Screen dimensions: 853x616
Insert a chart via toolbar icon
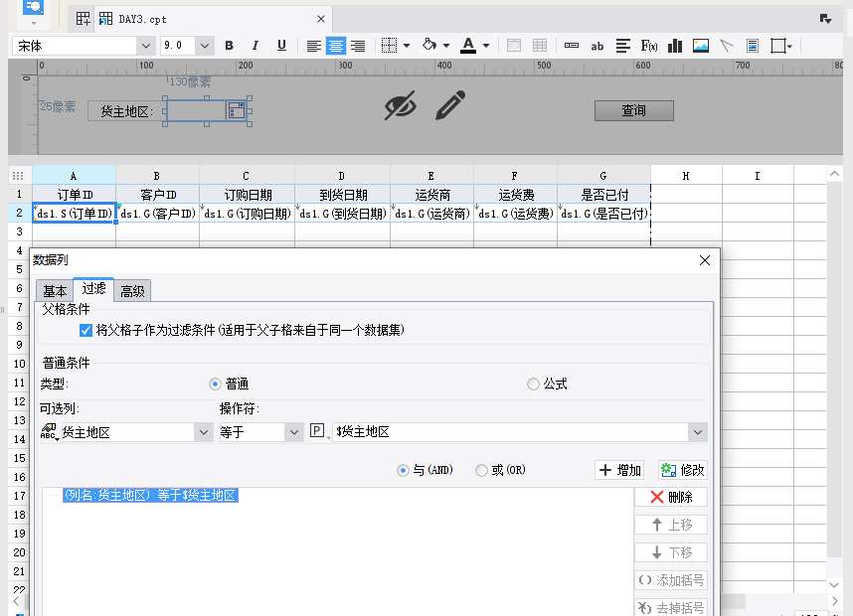pos(675,46)
